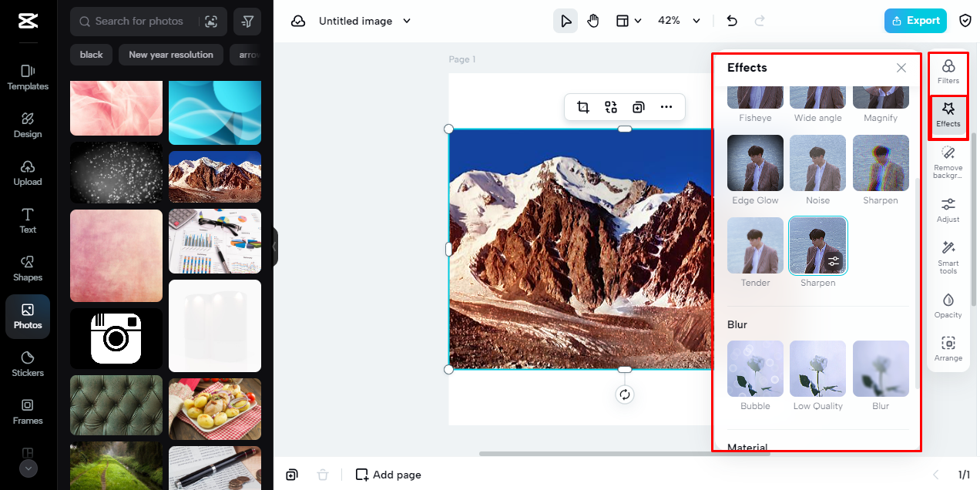Close the Effects panel

(901, 68)
